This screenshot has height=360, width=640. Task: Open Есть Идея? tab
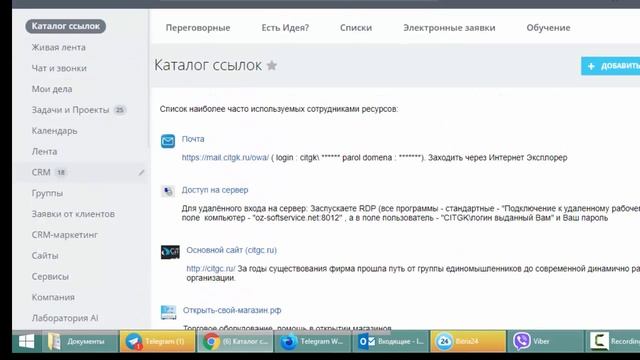click(285, 28)
